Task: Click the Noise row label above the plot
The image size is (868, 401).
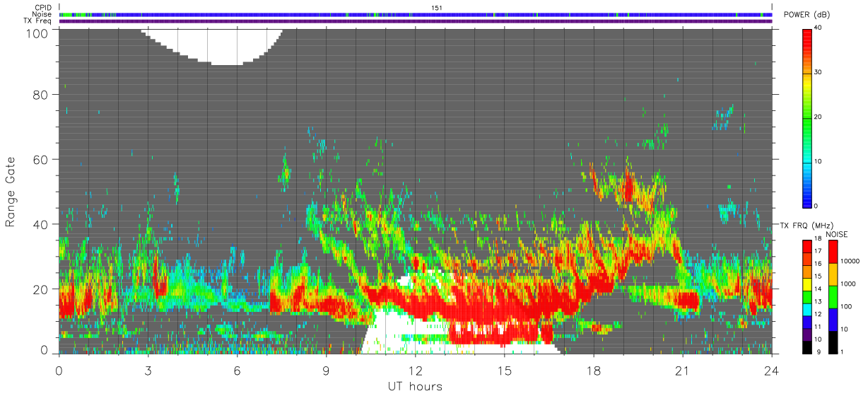Action: (42, 14)
